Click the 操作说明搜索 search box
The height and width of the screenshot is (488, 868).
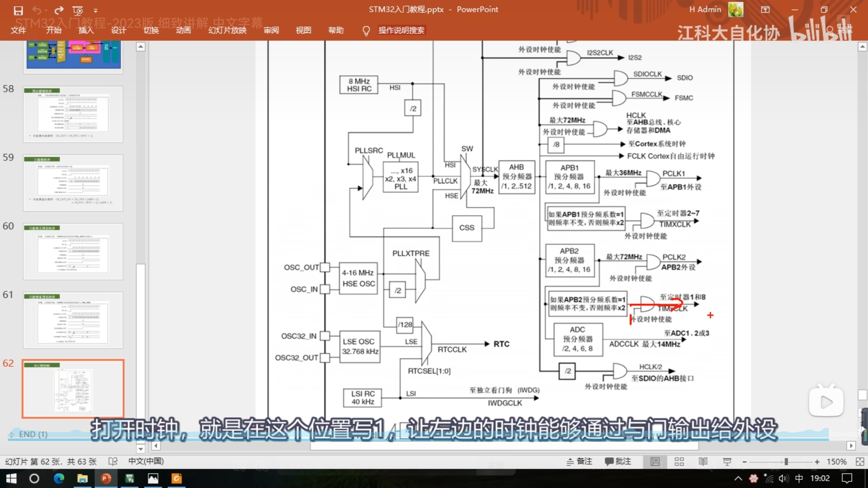[x=401, y=30]
